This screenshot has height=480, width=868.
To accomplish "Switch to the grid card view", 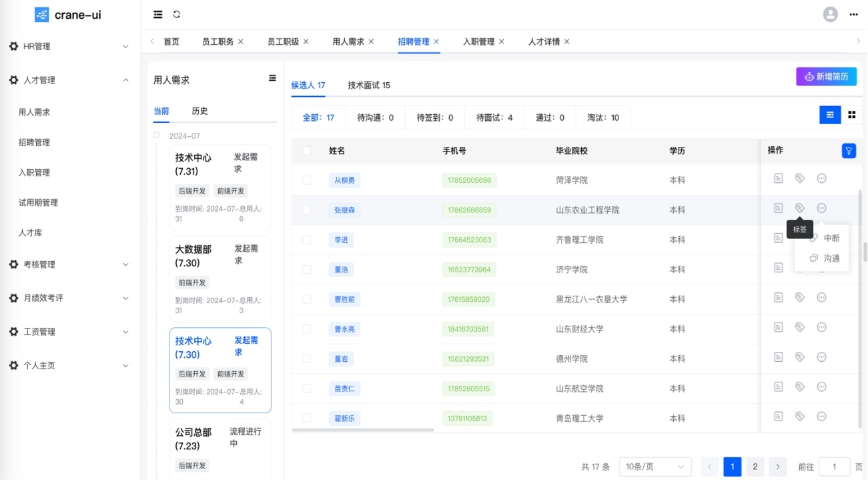I will coord(852,115).
